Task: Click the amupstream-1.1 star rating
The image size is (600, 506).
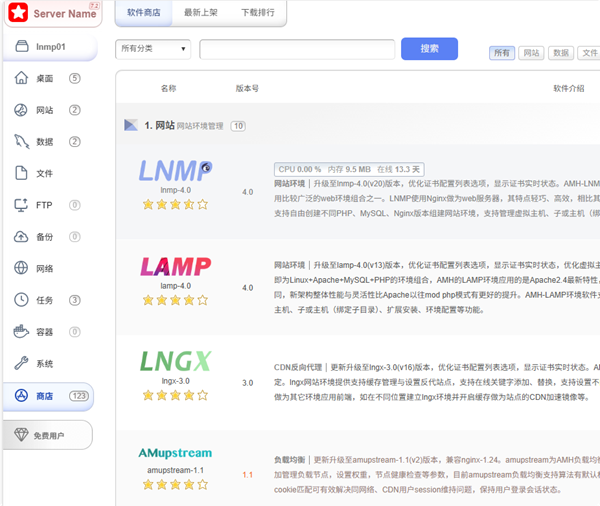Action: click(x=175, y=485)
